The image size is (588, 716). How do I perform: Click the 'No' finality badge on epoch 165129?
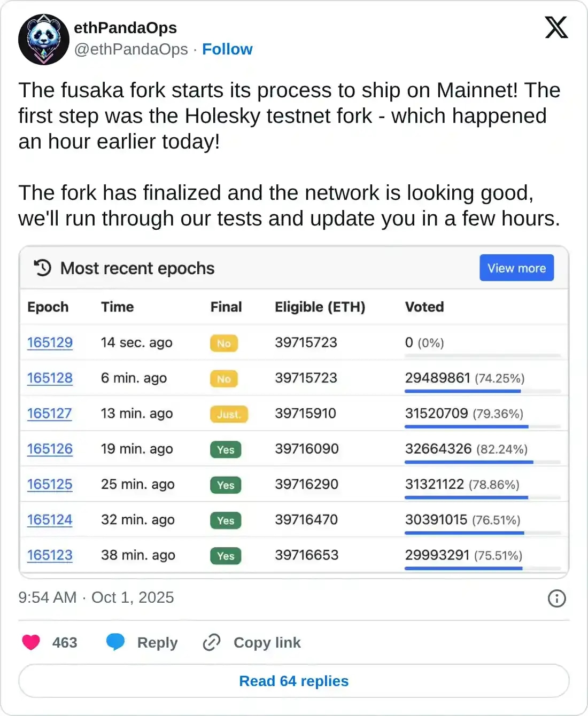(223, 343)
